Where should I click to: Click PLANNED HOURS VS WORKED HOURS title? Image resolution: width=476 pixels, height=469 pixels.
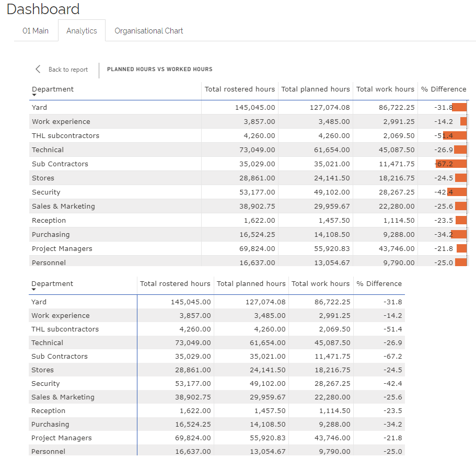[x=160, y=69]
